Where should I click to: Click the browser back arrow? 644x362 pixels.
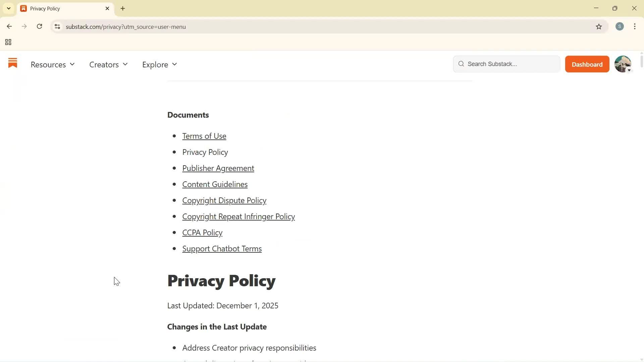(9, 26)
